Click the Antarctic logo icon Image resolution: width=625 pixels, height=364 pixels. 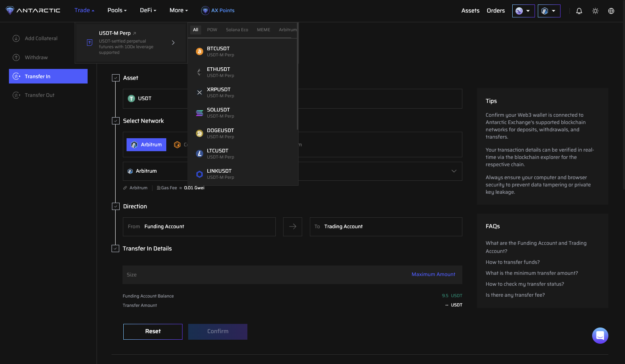click(x=10, y=11)
